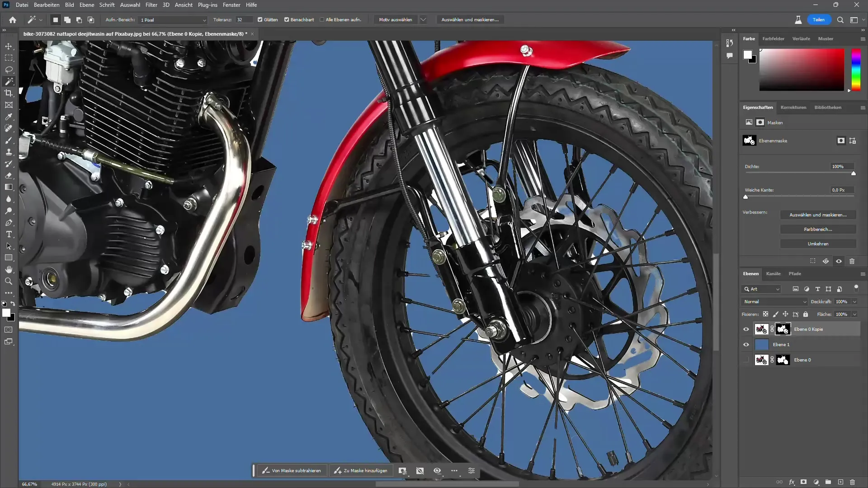Expand the Eigenschaften panel dropdown
868x488 pixels.
coord(863,108)
